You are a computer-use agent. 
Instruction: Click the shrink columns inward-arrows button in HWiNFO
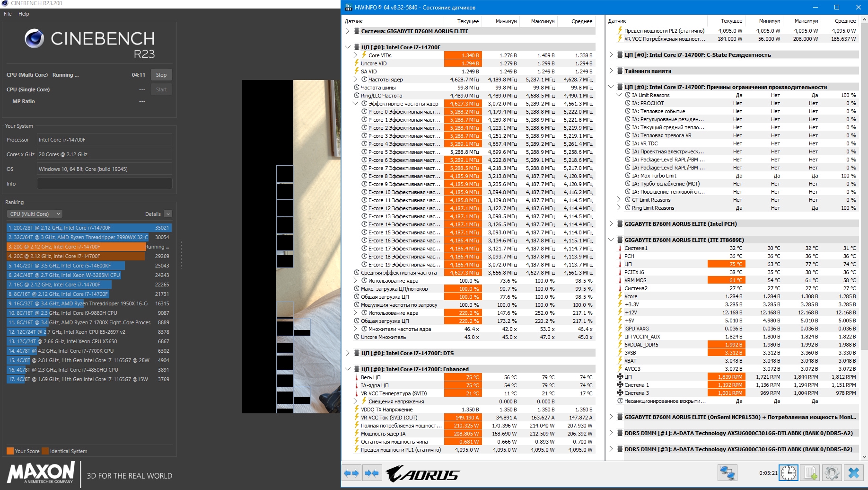[x=372, y=473]
